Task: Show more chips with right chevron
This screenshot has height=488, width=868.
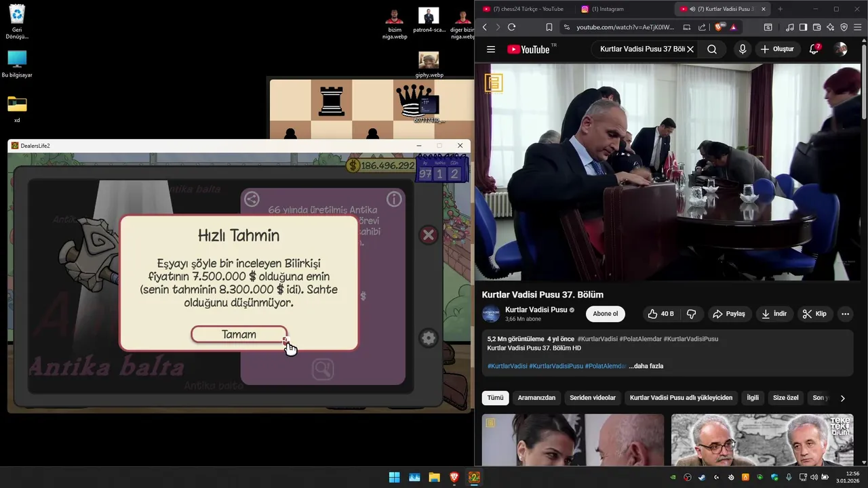Action: 843,399
